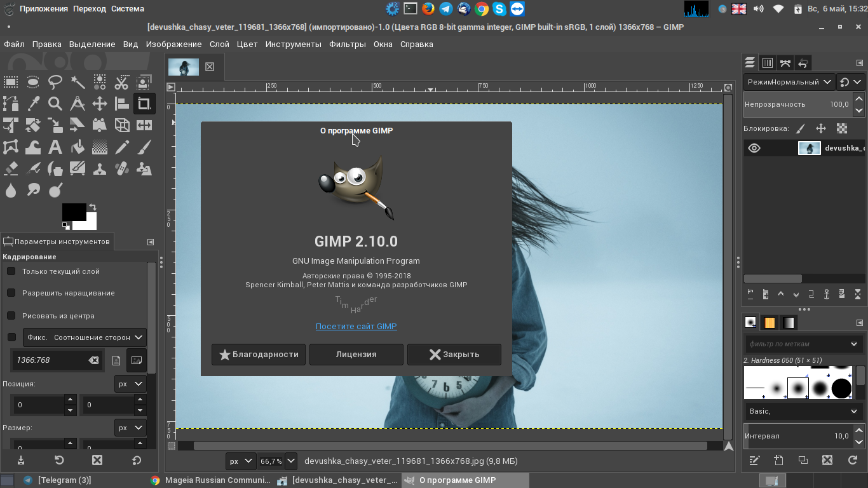This screenshot has width=868, height=488.
Task: Open the position units px dropdown
Action: [x=130, y=384]
